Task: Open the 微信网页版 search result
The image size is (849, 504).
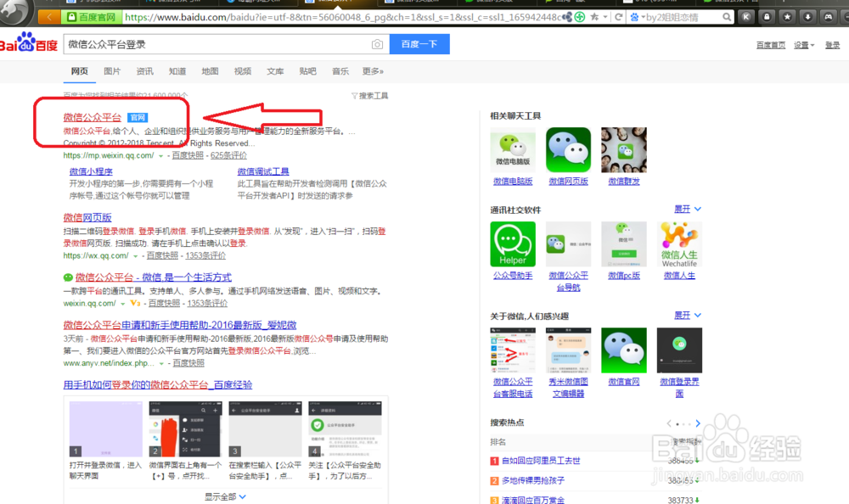Action: point(87,217)
